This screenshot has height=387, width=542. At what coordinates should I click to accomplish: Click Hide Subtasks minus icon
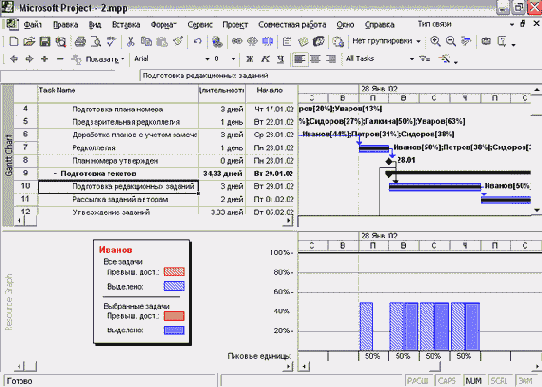60,59
